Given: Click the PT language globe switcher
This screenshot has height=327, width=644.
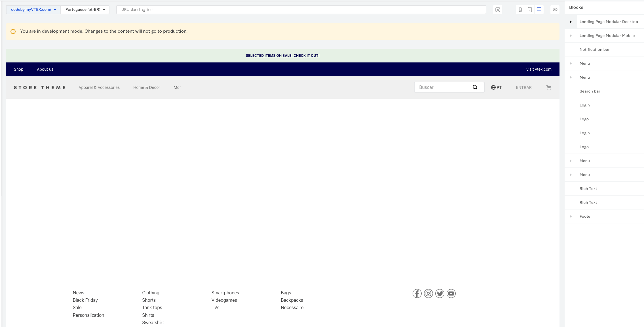Looking at the screenshot, I should click(x=496, y=87).
